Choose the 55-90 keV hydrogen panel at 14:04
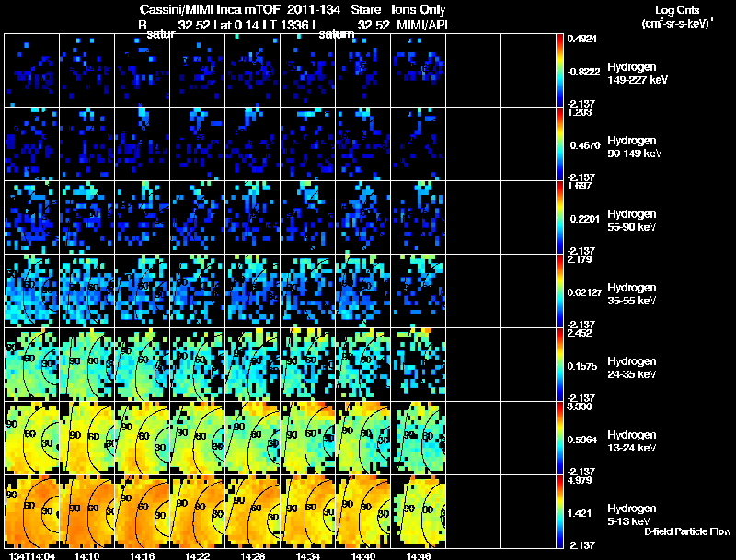This screenshot has width=736, height=560. click(32, 217)
